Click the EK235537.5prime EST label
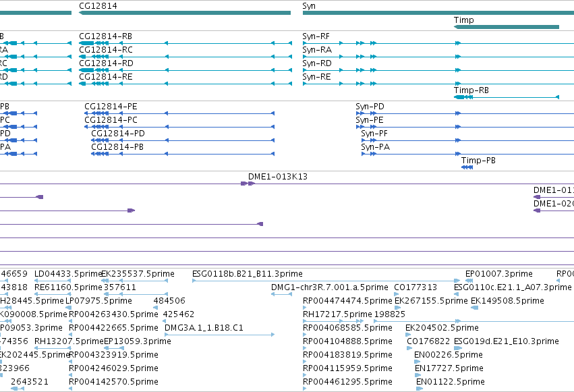The width and height of the screenshot is (574, 392). coord(138,274)
